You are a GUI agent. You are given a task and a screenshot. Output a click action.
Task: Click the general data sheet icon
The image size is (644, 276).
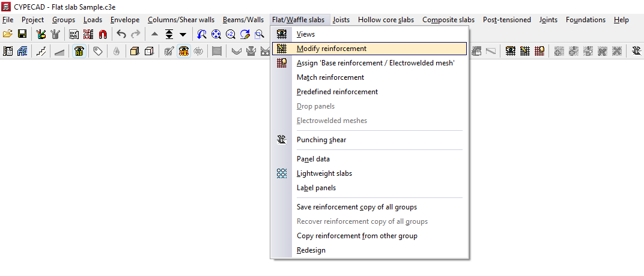point(8,51)
